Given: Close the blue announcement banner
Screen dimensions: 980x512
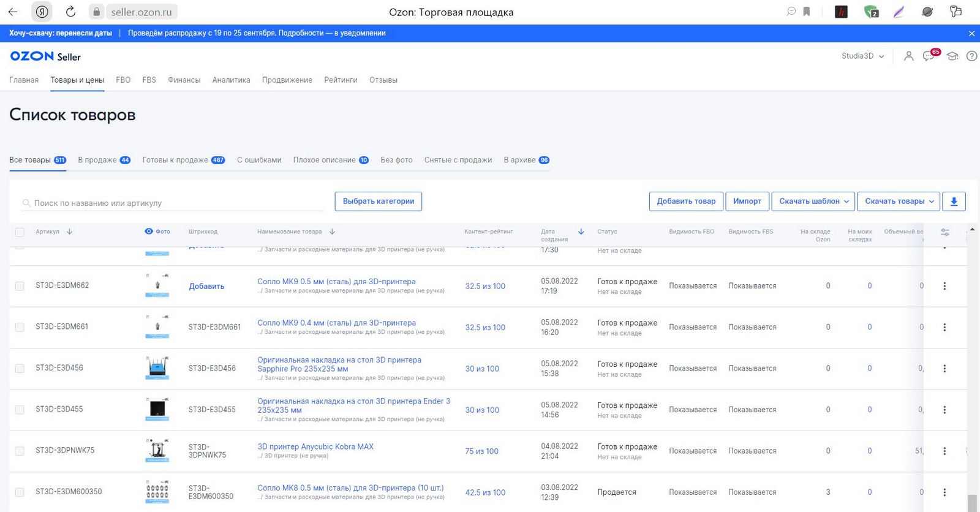Looking at the screenshot, I should click(x=971, y=34).
